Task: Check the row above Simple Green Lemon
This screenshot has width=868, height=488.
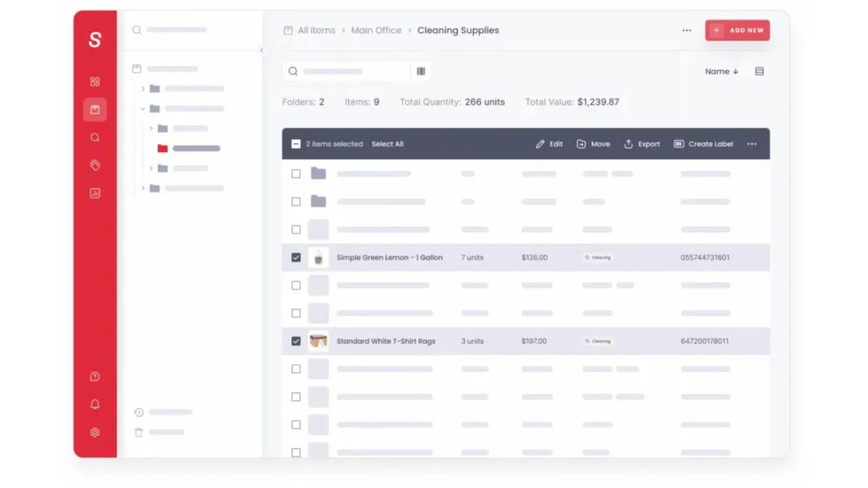Action: tap(296, 230)
